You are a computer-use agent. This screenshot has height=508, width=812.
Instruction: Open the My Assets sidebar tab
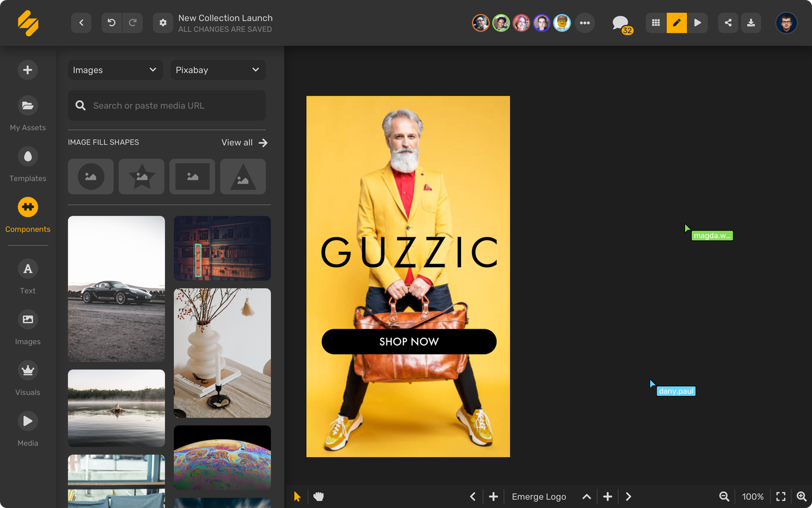(x=28, y=114)
